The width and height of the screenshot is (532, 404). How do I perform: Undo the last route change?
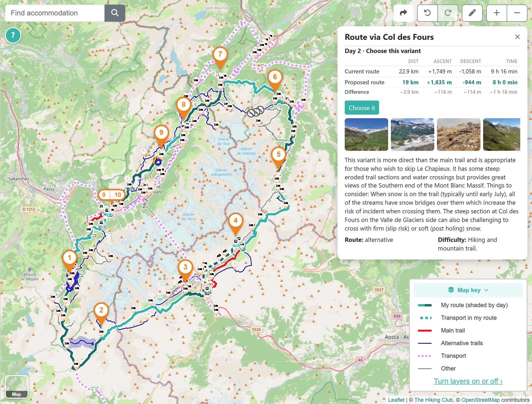(x=427, y=13)
